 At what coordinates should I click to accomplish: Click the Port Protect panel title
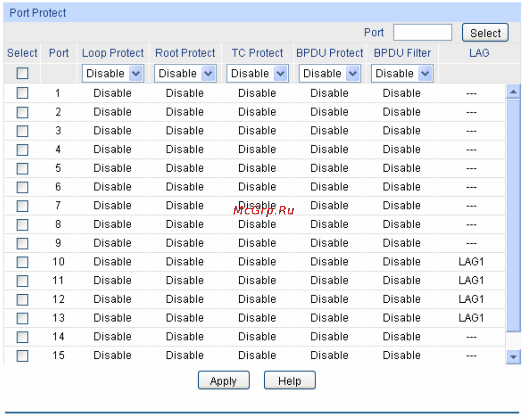pyautogui.click(x=38, y=13)
